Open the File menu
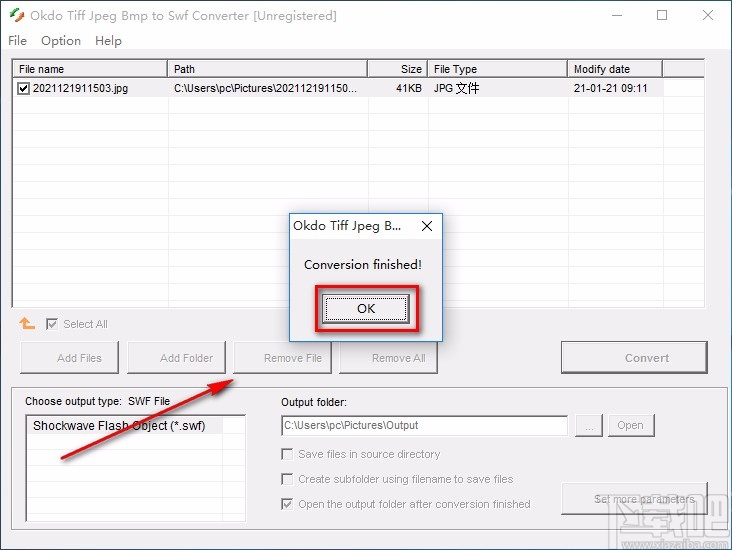 point(17,41)
